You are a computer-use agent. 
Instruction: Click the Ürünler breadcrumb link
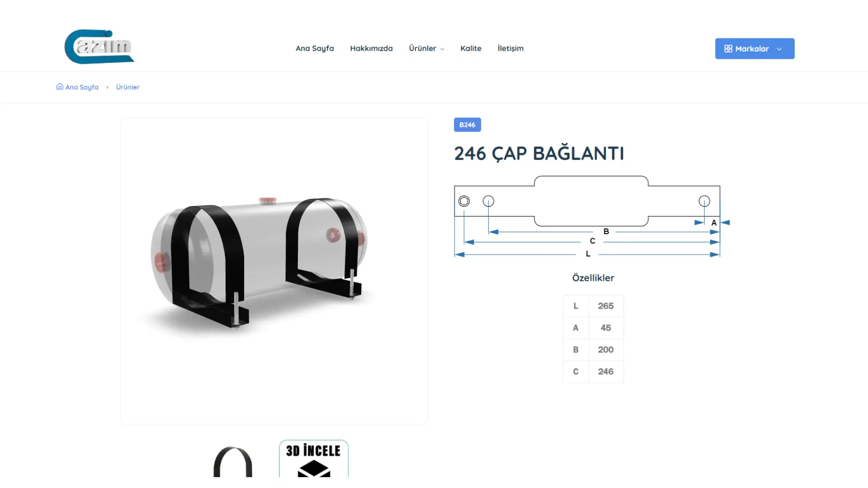128,87
